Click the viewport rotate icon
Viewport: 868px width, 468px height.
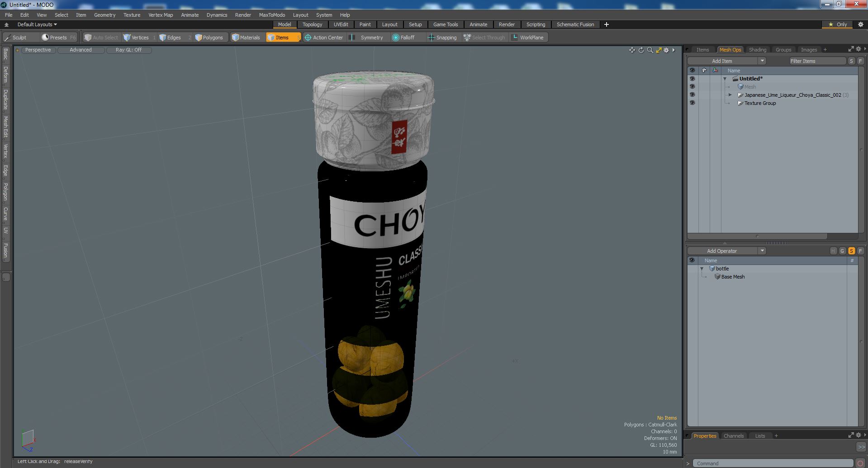641,50
